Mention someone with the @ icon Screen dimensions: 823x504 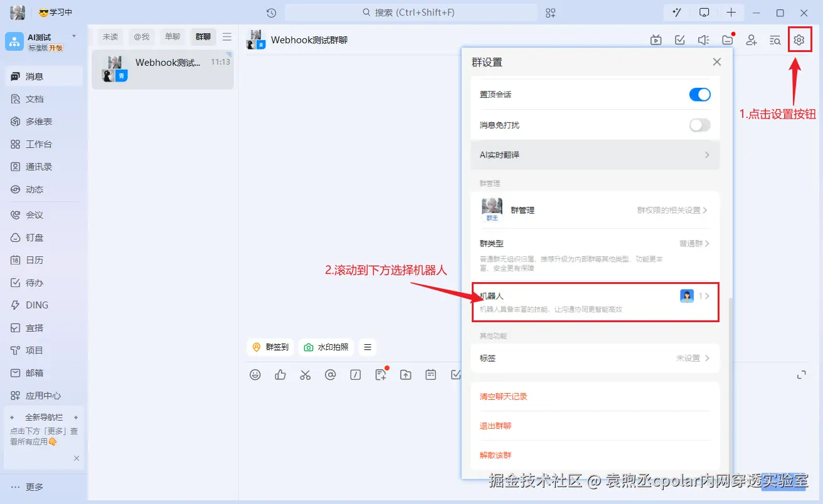pyautogui.click(x=331, y=375)
